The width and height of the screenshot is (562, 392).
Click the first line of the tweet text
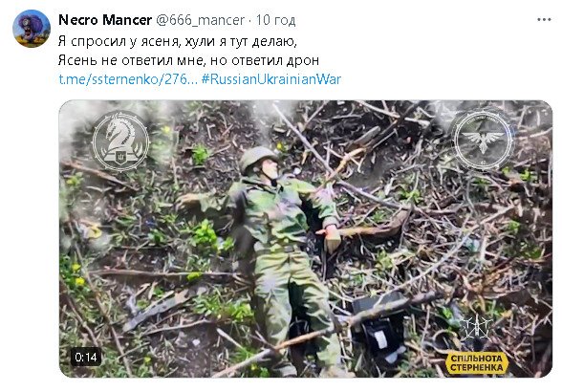[178, 42]
